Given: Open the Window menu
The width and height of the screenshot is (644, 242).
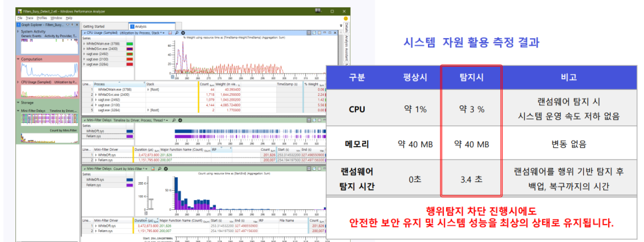Looking at the screenshot, I should coord(56,18).
